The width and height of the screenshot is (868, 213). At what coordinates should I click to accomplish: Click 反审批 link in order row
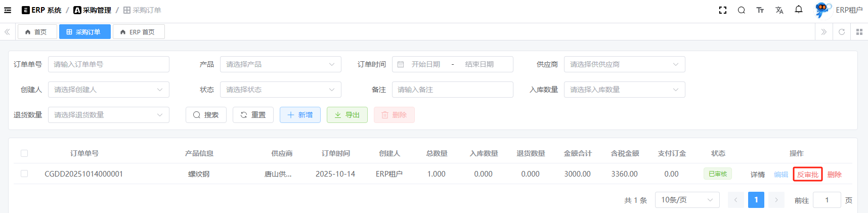point(807,175)
